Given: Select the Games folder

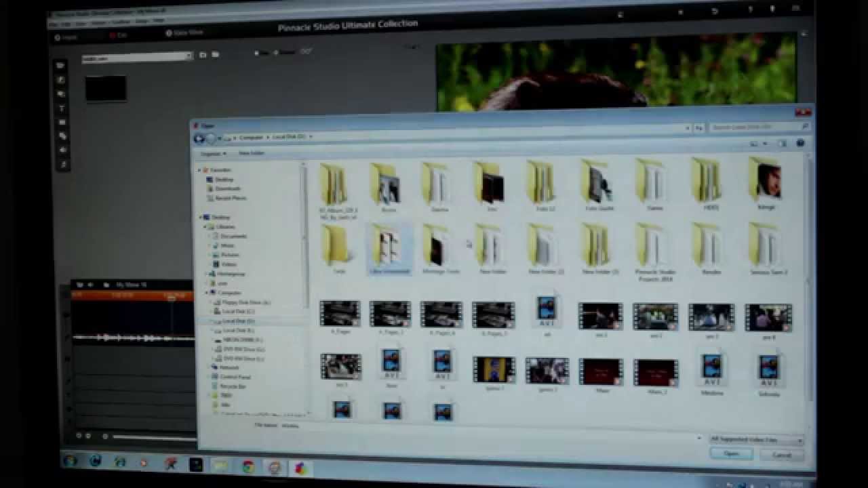Looking at the screenshot, I should 654,186.
